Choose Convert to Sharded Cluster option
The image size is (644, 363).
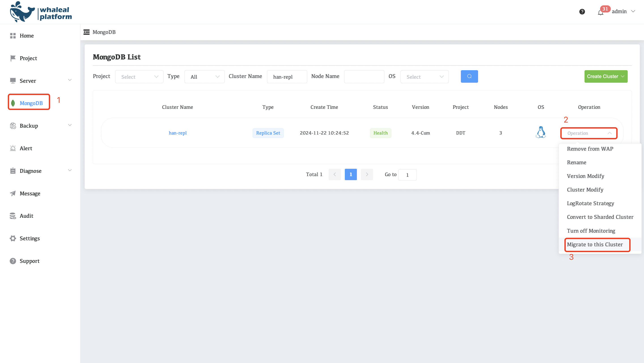click(x=600, y=217)
